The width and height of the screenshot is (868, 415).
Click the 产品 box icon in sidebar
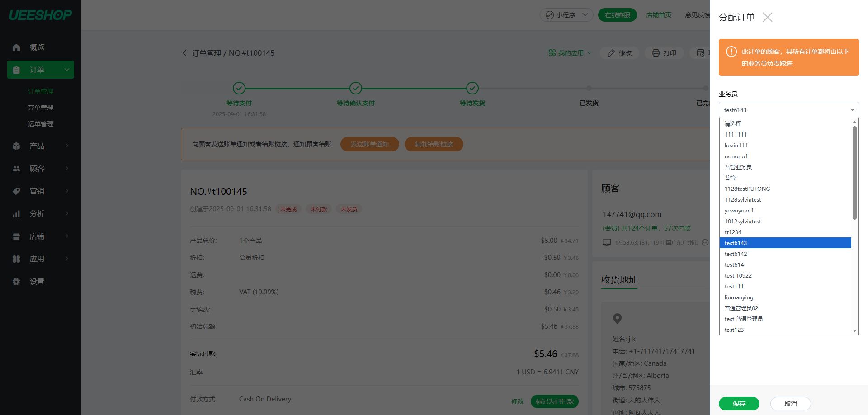16,146
